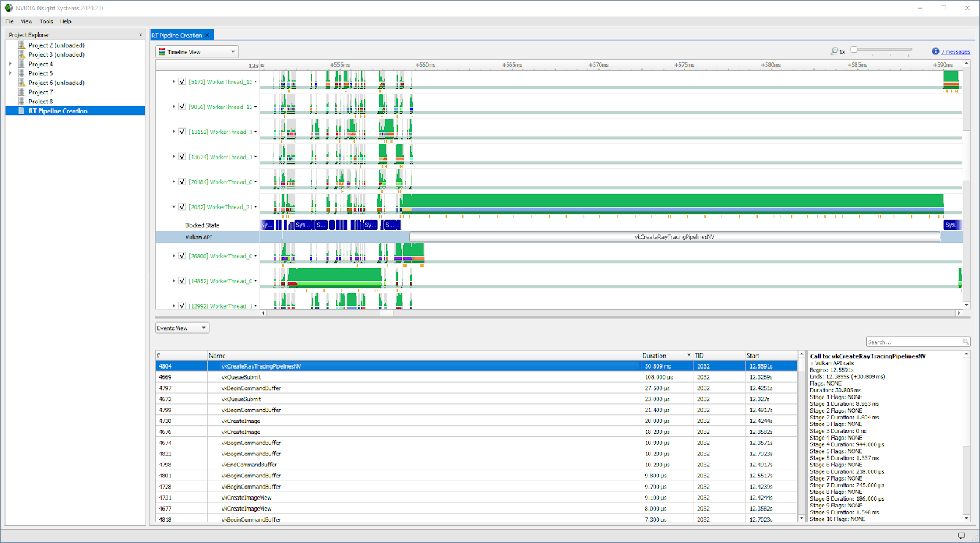Click the Project 5 file icon
The width and height of the screenshot is (980, 543).
[x=22, y=73]
